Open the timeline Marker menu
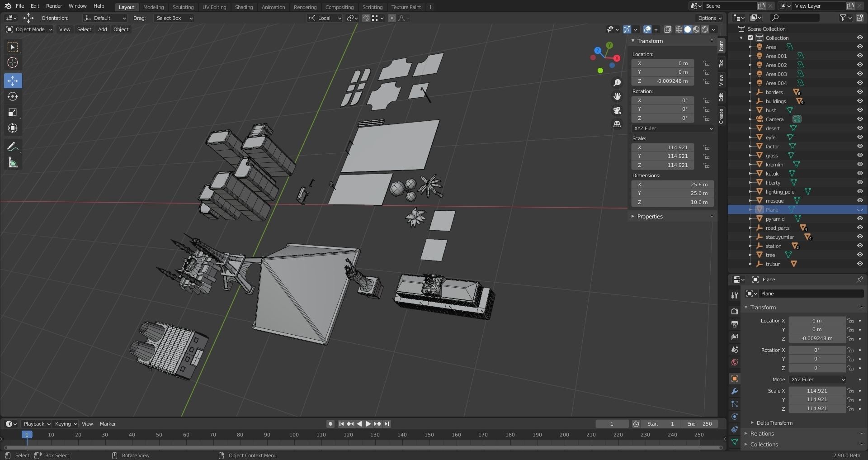Screen dimensions: 868x460 coord(108,424)
